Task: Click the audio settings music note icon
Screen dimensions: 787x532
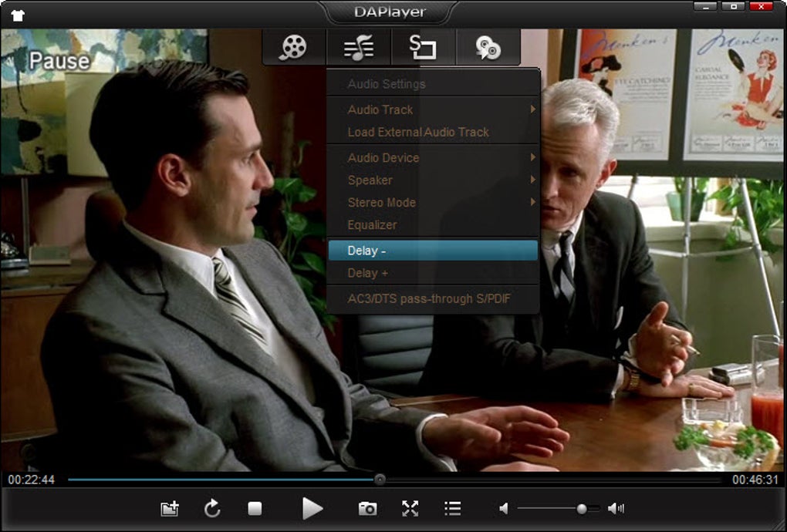Action: (x=359, y=48)
